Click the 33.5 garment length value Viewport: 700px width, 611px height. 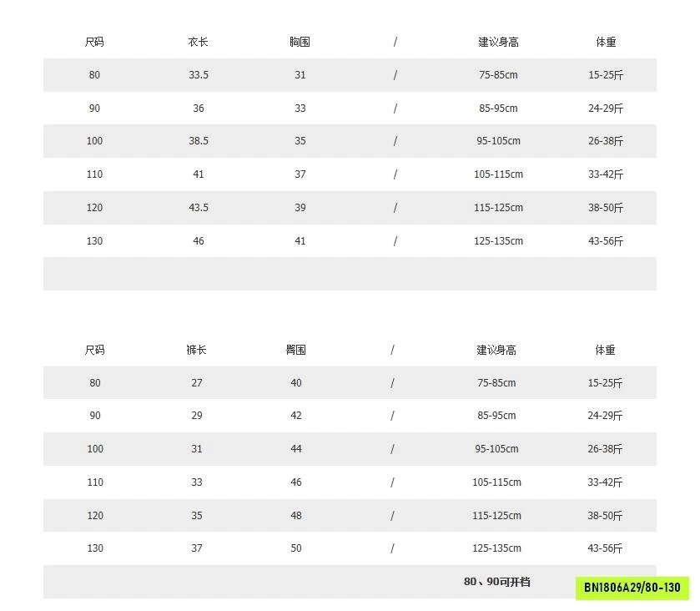point(199,75)
